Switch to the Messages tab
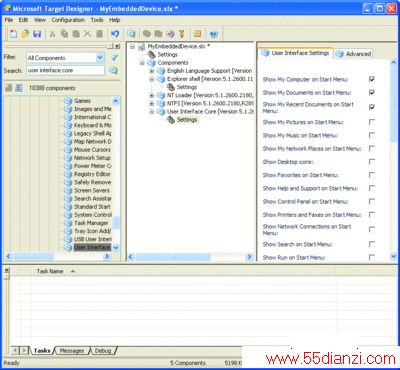Image resolution: width=400 pixels, height=370 pixels. 72,351
